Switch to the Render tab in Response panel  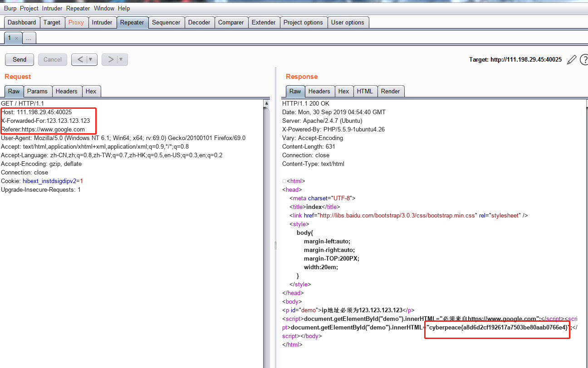click(x=391, y=91)
